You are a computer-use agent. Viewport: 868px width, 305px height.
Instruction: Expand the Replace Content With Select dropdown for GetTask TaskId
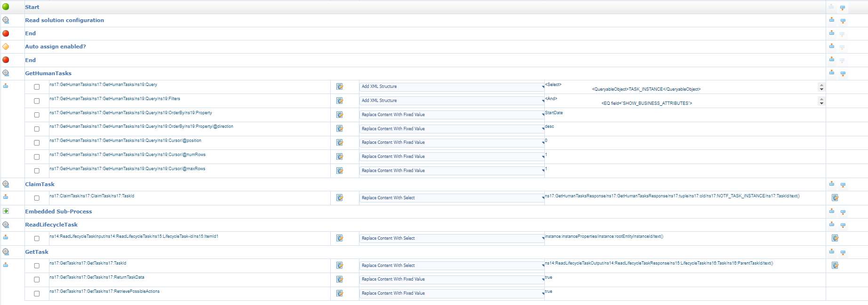452,266
